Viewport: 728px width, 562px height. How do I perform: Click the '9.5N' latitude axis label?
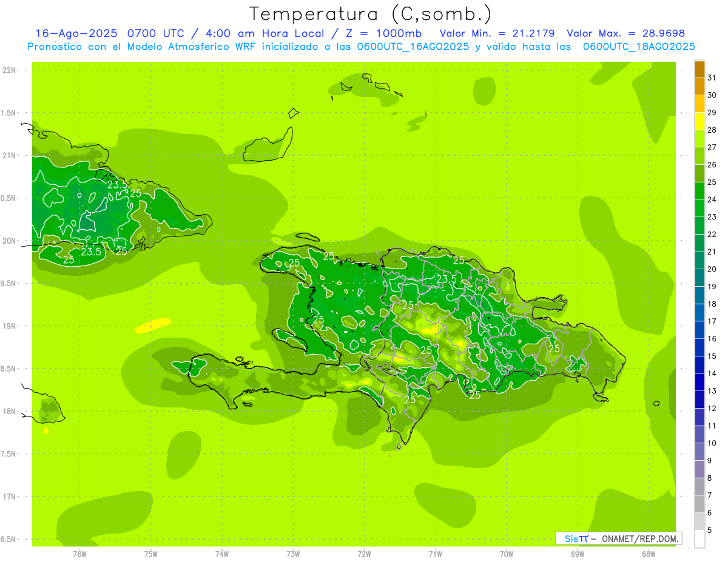9,284
